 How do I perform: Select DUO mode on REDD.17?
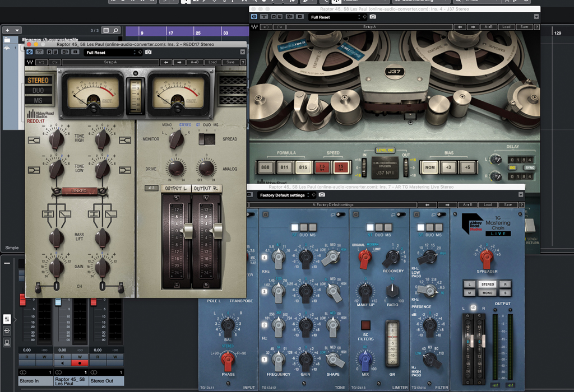[38, 90]
